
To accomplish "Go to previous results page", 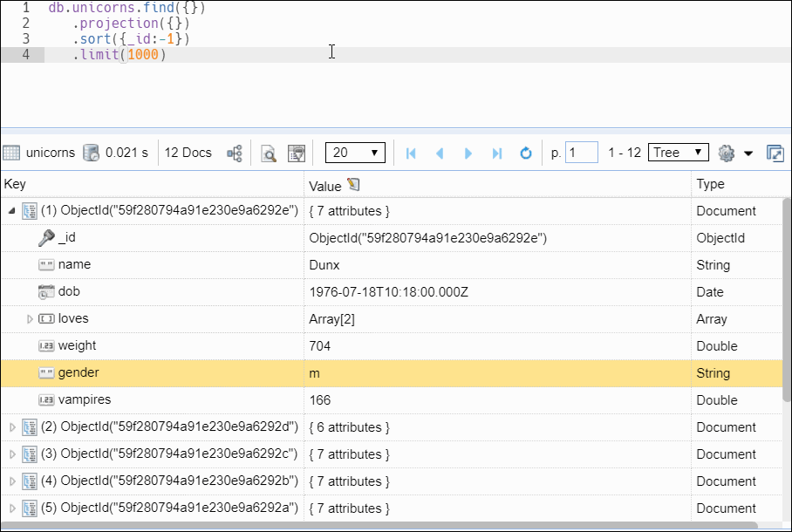I will tap(440, 153).
